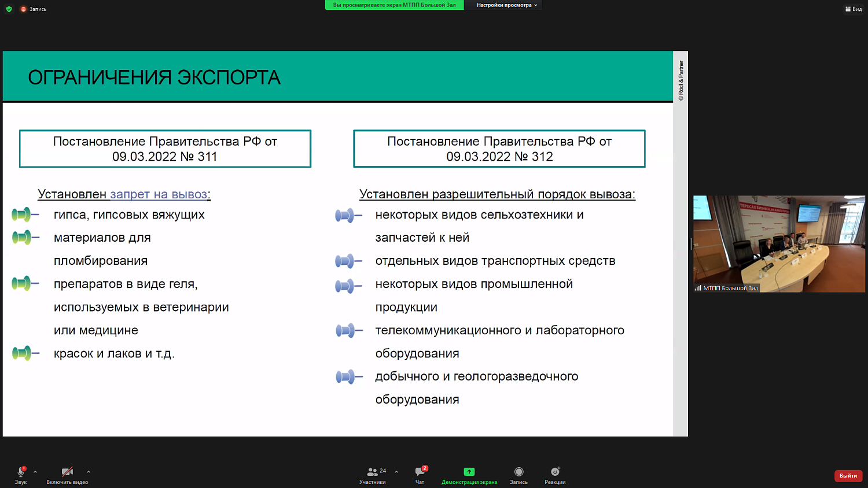This screenshot has height=488, width=868.
Task: Click 'Установлен разрешительный порядок вывоза' heading
Action: [497, 194]
